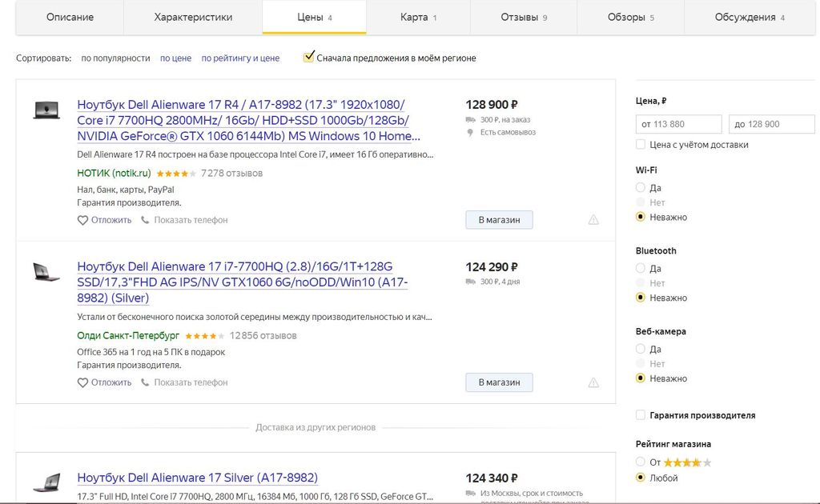The width and height of the screenshot is (820, 504).
Task: Click the 124 290 ₽ price text
Action: 492,267
